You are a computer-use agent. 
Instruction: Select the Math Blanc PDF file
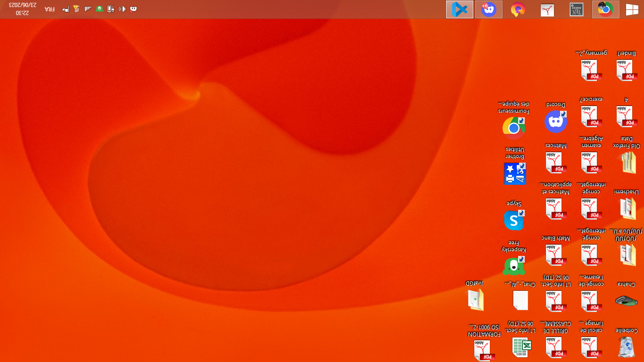point(556,252)
